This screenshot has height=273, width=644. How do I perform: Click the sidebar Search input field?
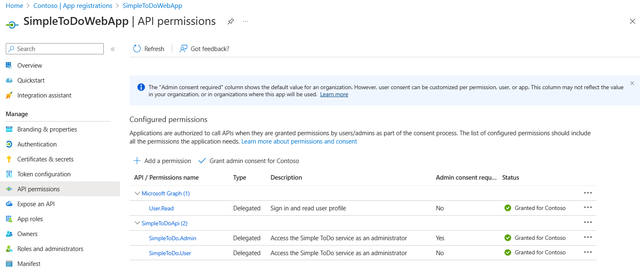(x=58, y=49)
